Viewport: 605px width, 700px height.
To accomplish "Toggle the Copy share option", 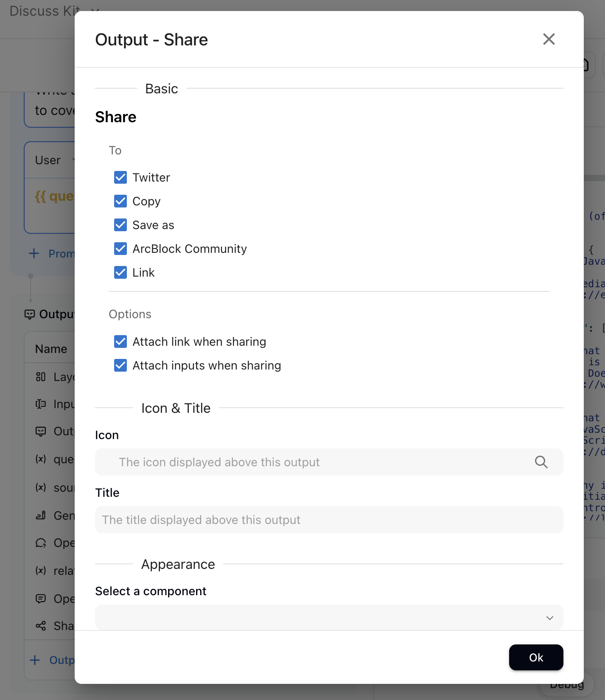I will tap(120, 201).
